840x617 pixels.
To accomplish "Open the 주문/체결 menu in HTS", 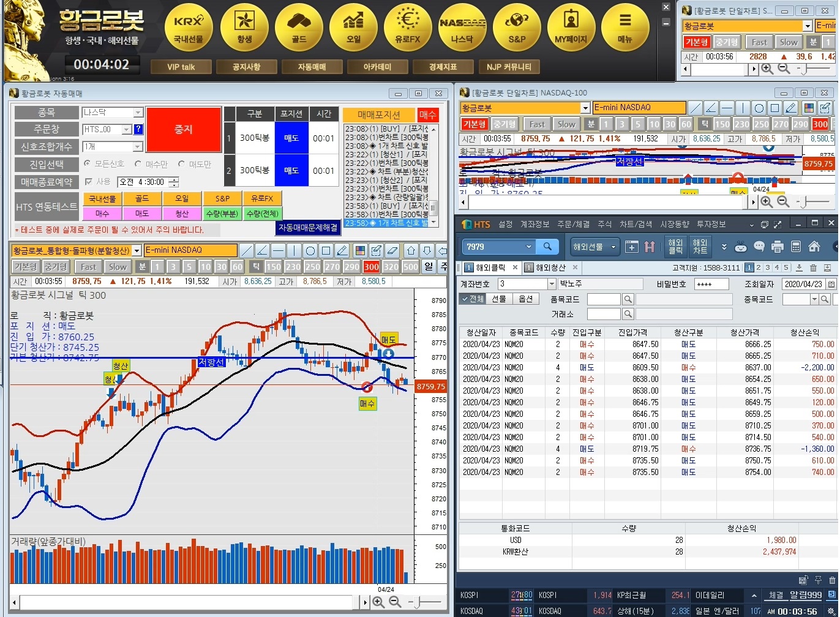I will point(574,225).
